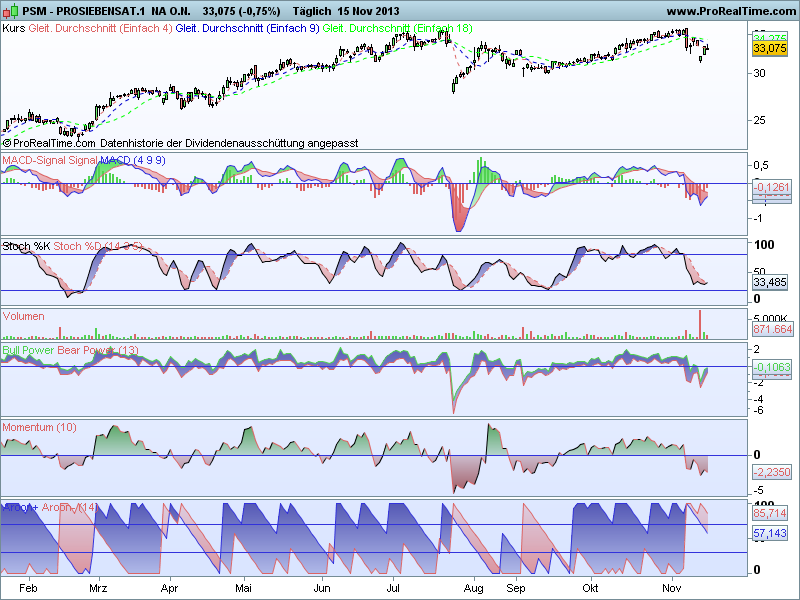Image resolution: width=800 pixels, height=600 pixels.
Task: Click the Kurs legend label
Action: tap(13, 28)
